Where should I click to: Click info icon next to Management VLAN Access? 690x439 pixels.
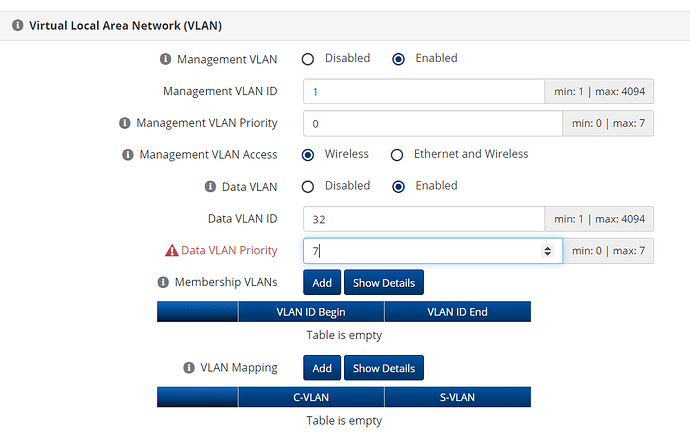click(128, 155)
